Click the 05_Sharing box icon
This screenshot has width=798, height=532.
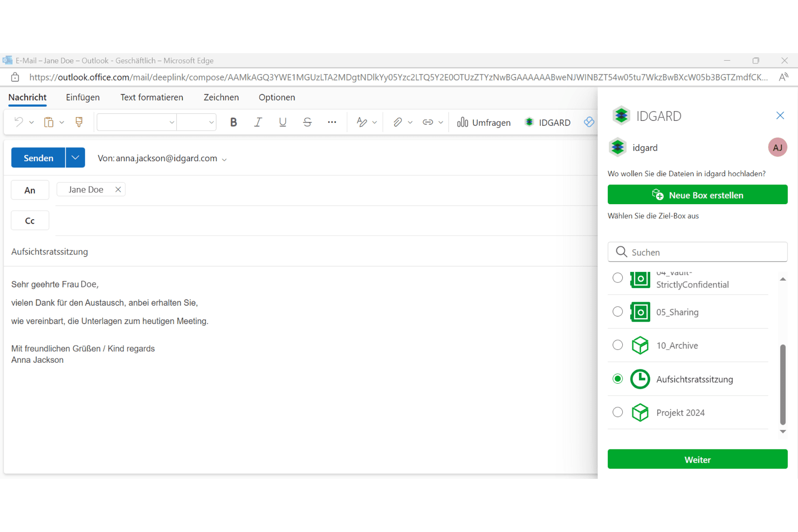pyautogui.click(x=640, y=312)
